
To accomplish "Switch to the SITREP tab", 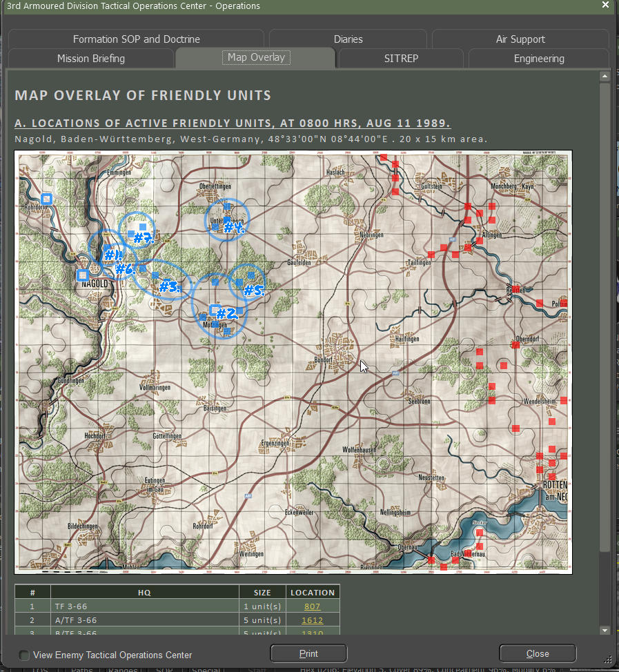I will 401,59.
